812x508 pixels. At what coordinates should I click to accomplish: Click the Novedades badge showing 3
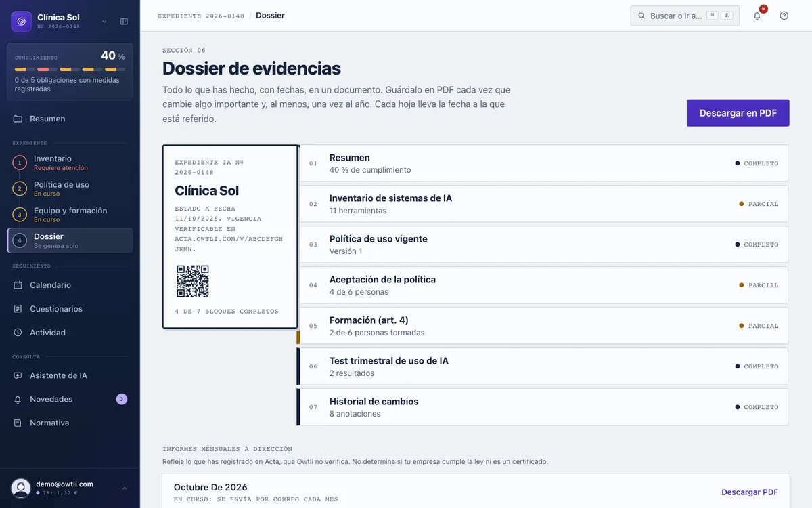pos(122,399)
